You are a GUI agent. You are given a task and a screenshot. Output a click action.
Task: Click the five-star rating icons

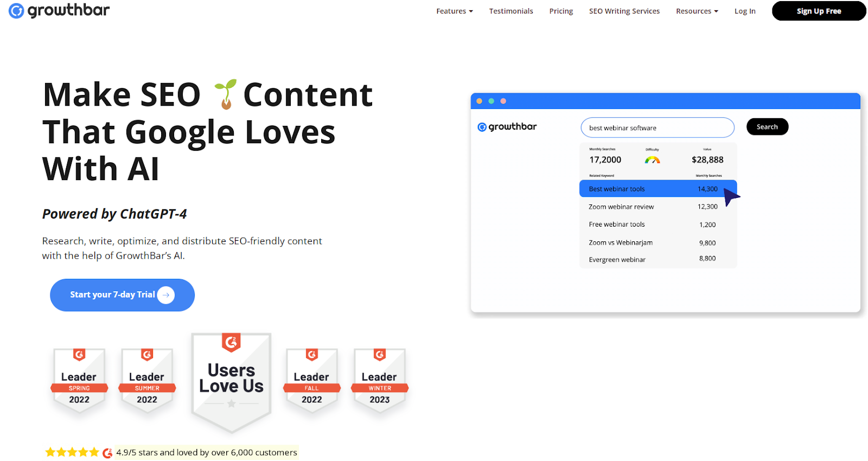[x=72, y=452]
